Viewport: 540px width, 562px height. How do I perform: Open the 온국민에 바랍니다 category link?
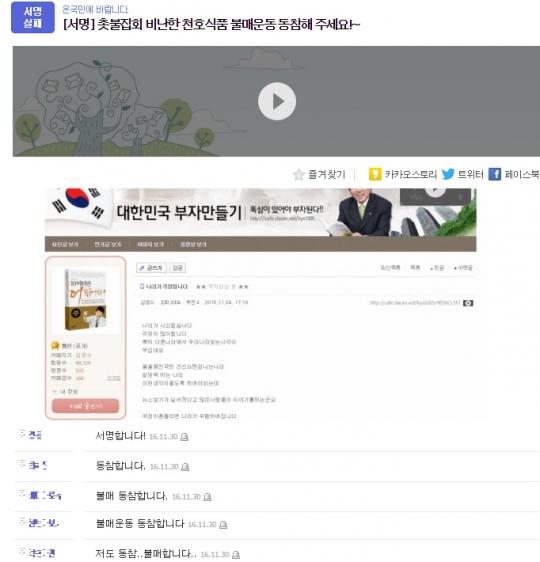(x=95, y=9)
